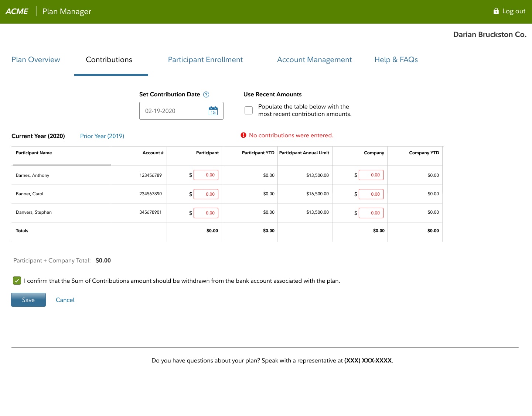Click the Set Contribution Date field
The image size is (532, 416).
[x=181, y=111]
